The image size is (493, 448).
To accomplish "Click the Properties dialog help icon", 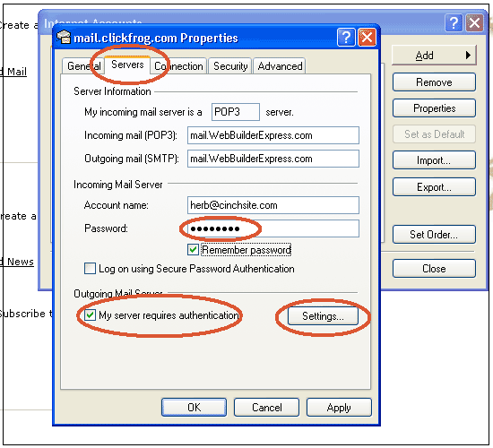I will coord(346,38).
